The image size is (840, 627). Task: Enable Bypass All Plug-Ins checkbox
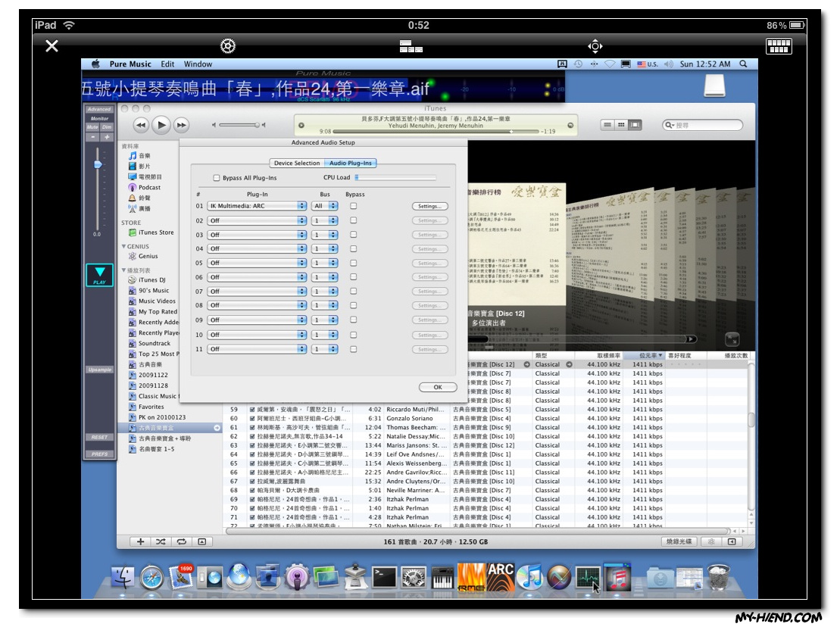(217, 178)
